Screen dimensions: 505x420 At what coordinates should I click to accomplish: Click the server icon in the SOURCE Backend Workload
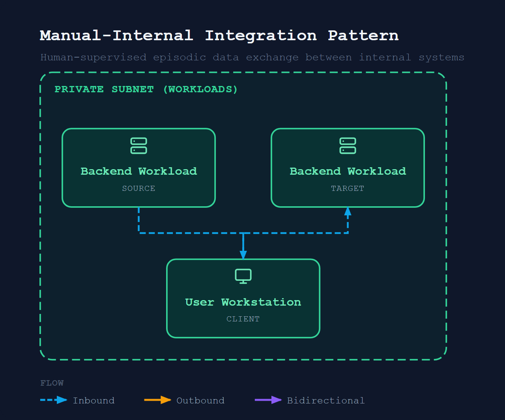pos(138,146)
